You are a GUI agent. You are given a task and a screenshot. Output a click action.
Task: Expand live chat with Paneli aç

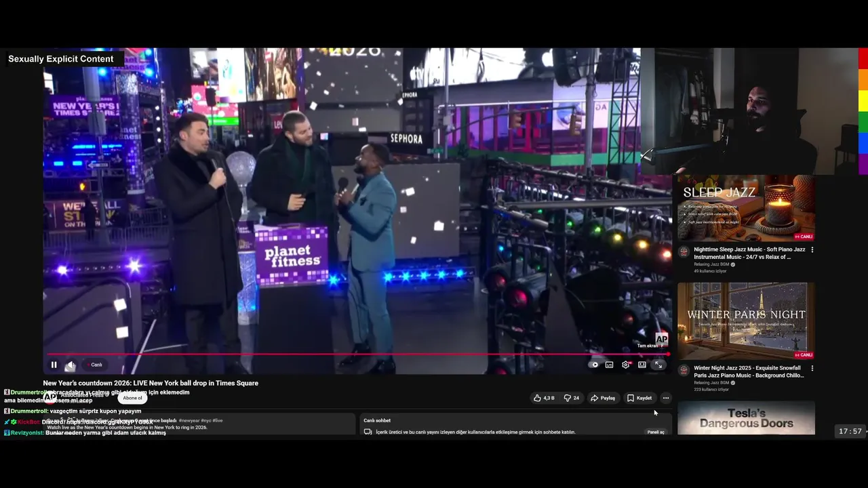656,432
